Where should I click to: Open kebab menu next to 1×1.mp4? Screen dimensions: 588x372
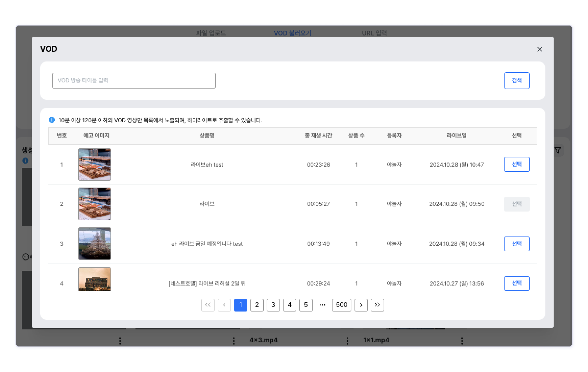pos(462,340)
